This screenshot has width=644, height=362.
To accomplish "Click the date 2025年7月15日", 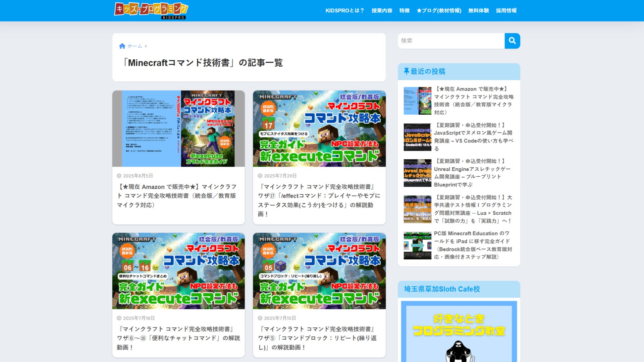I will [x=280, y=318].
